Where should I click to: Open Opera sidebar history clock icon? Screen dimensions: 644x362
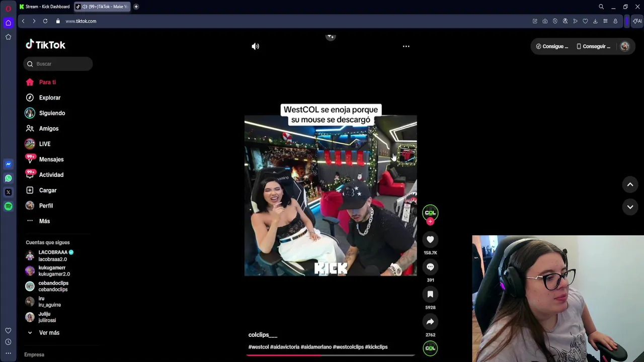click(8, 342)
